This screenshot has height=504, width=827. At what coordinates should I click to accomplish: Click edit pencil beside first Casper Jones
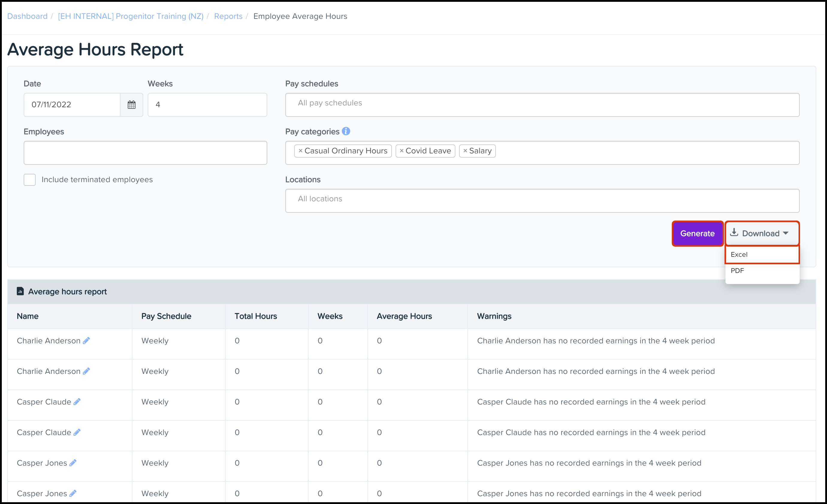pyautogui.click(x=73, y=463)
